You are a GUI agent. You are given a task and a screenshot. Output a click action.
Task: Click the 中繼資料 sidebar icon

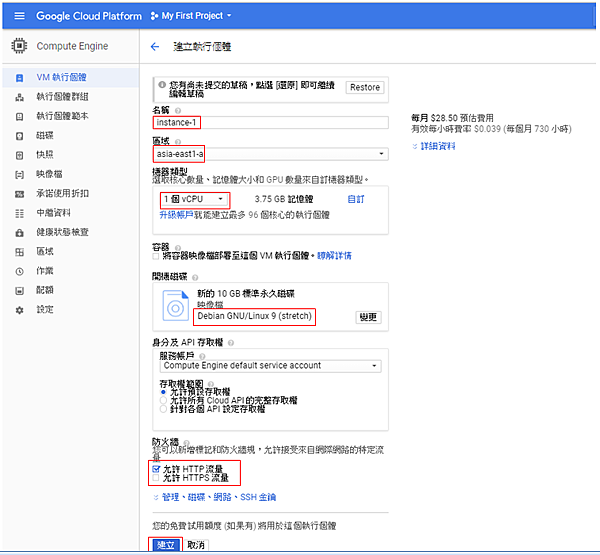tap(19, 213)
